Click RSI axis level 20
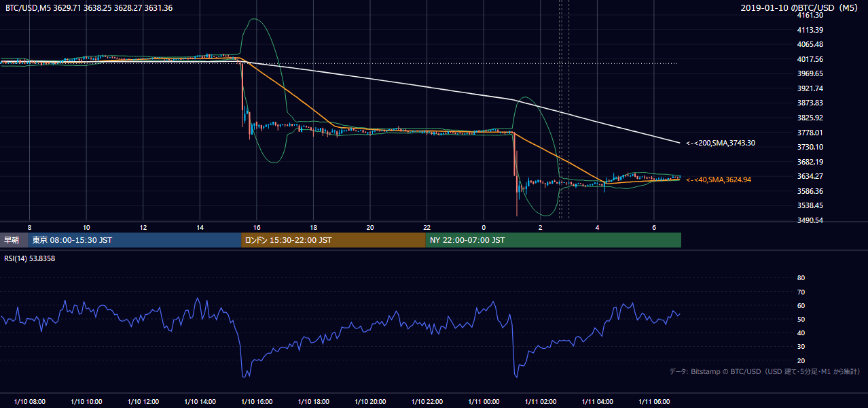 pos(801,360)
